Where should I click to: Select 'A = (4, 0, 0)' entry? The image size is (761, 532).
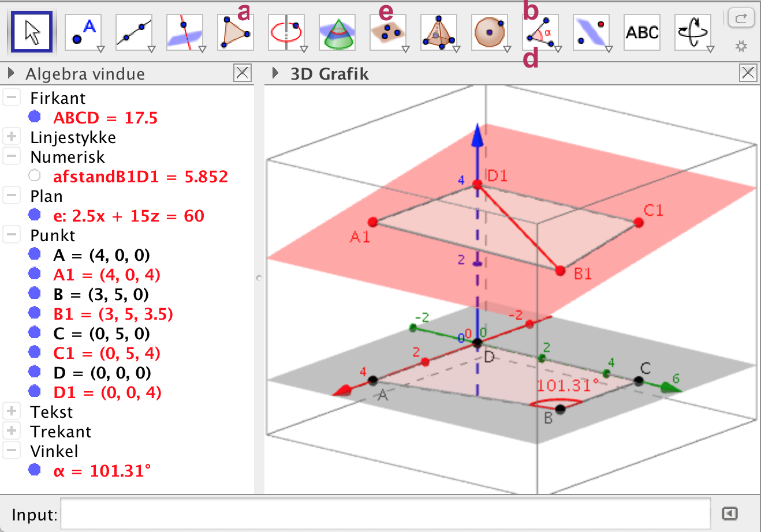[x=102, y=255]
